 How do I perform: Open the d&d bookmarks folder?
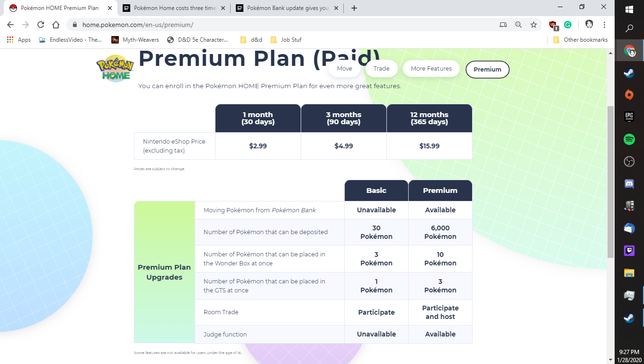coord(250,40)
